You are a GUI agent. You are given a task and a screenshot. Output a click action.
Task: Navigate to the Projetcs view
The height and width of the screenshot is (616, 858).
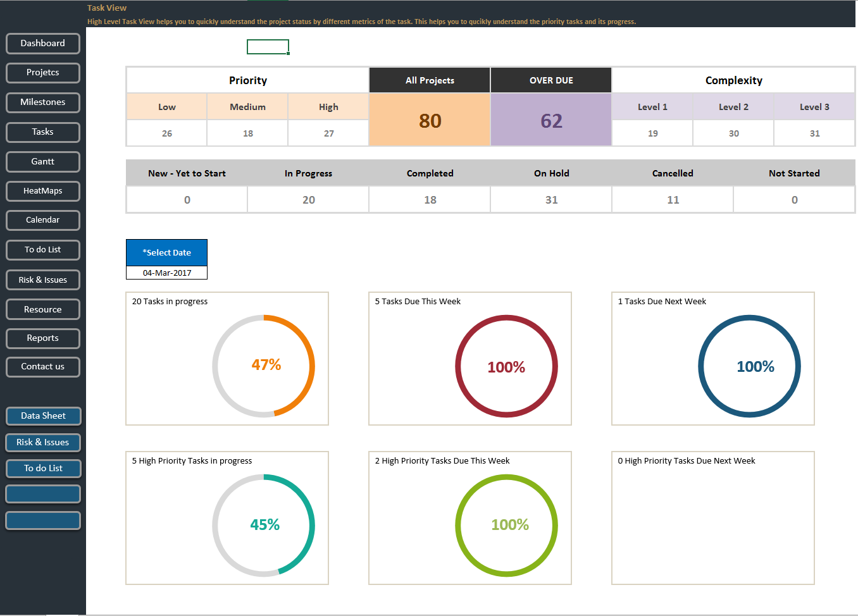(42, 73)
